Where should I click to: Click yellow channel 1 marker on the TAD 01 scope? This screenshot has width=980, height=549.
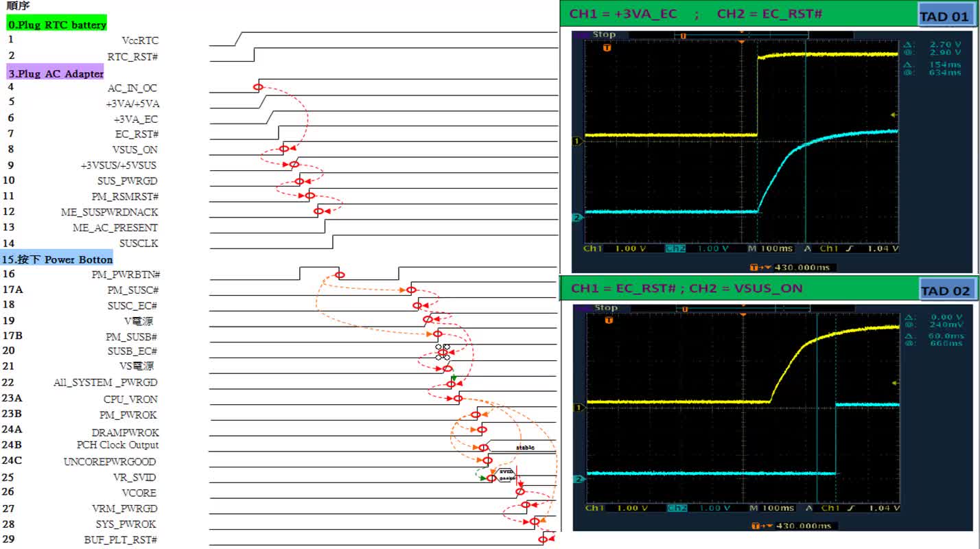pos(578,141)
